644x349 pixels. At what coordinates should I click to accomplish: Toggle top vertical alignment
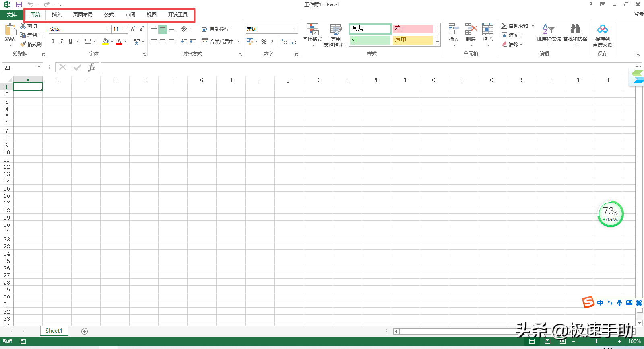[x=154, y=29]
